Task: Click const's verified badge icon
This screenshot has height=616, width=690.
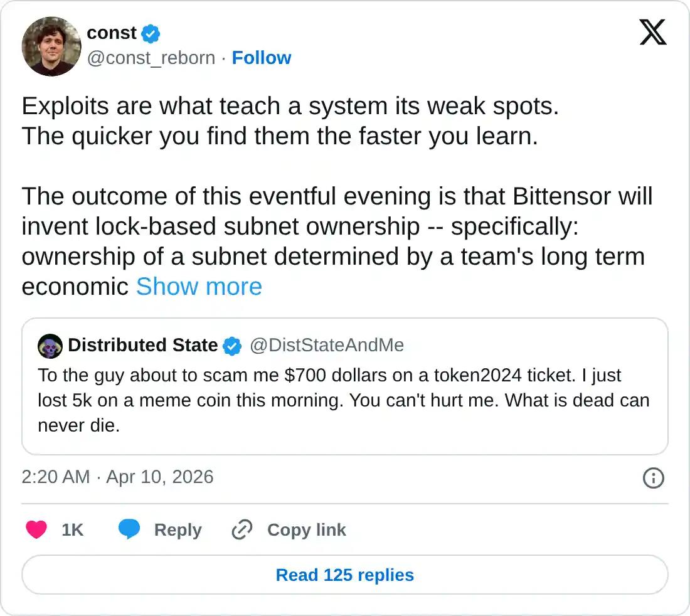Action: click(151, 33)
